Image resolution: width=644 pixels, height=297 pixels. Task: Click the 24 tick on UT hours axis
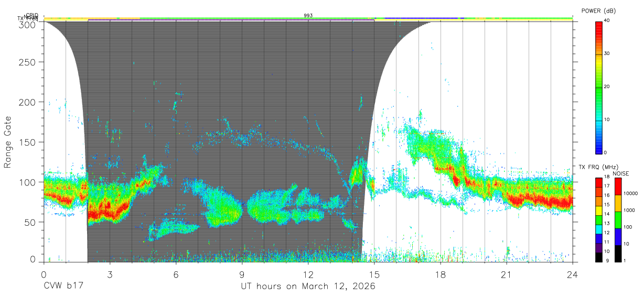pos(572,274)
